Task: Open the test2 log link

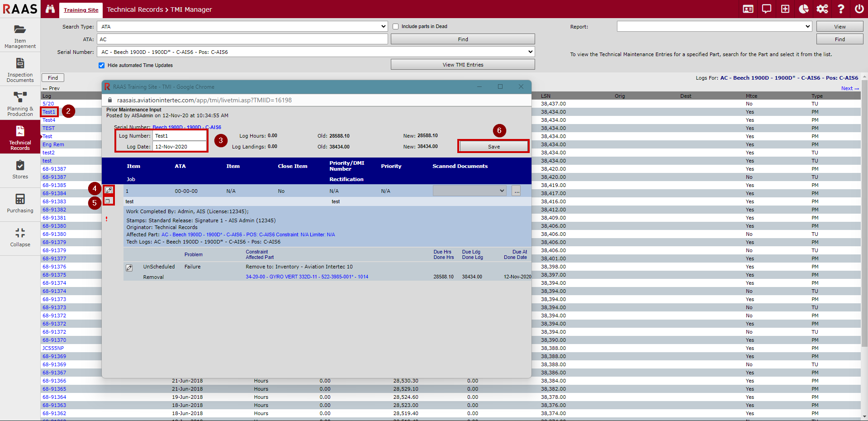Action: tap(48, 153)
